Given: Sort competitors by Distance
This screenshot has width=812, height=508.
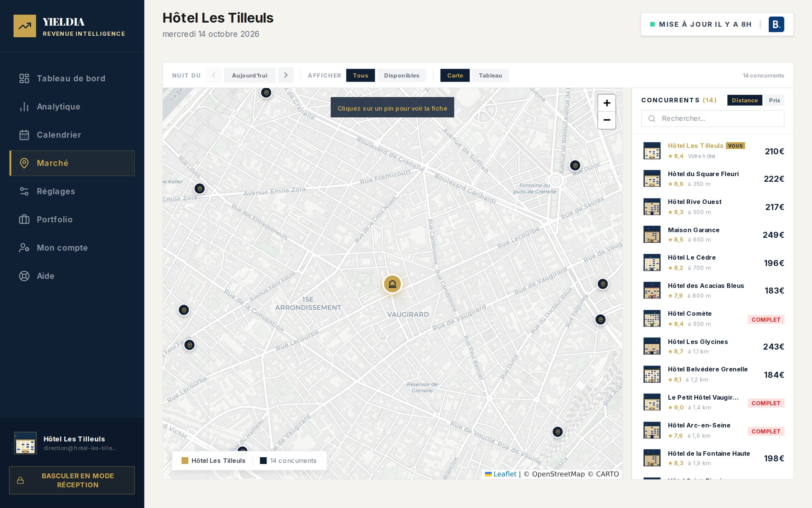Looking at the screenshot, I should 745,100.
